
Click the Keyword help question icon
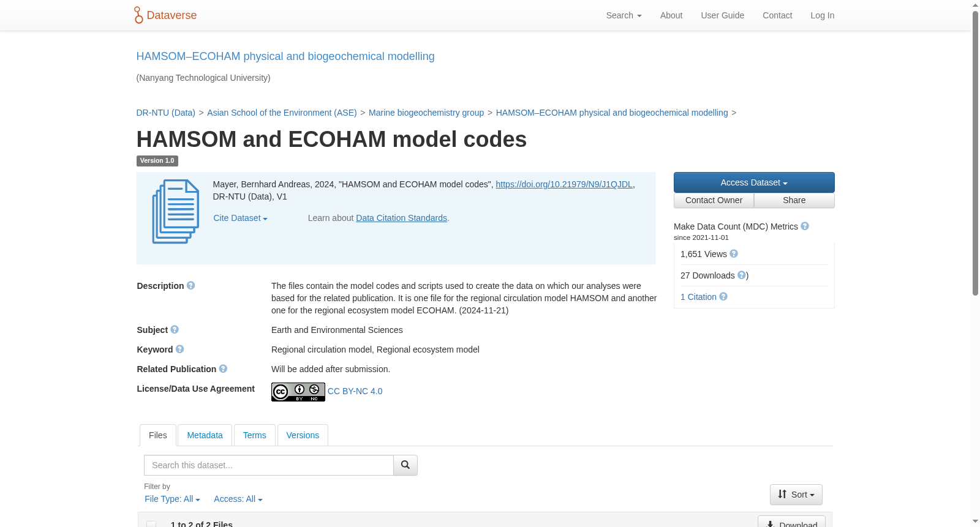[x=180, y=349]
